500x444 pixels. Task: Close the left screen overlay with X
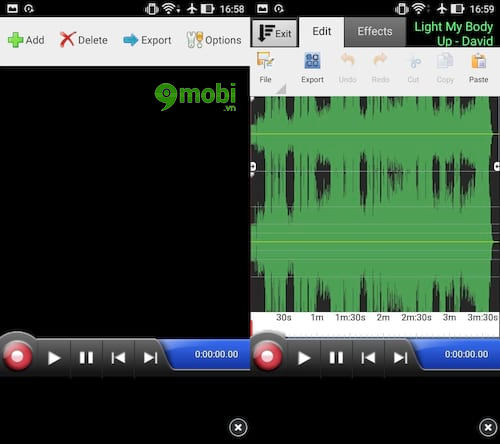click(238, 427)
